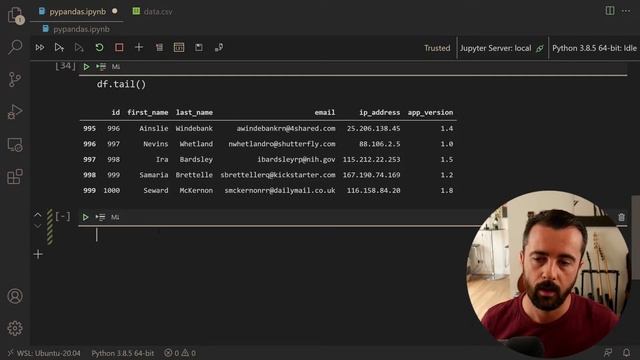640x360 pixels.
Task: Add a cell below with plus
Action: tap(38, 254)
